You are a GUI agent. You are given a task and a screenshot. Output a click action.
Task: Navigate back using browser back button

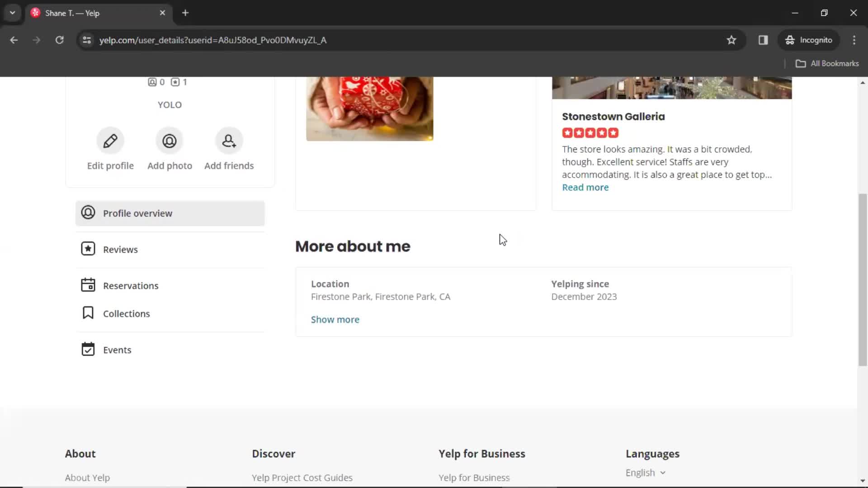tap(14, 40)
